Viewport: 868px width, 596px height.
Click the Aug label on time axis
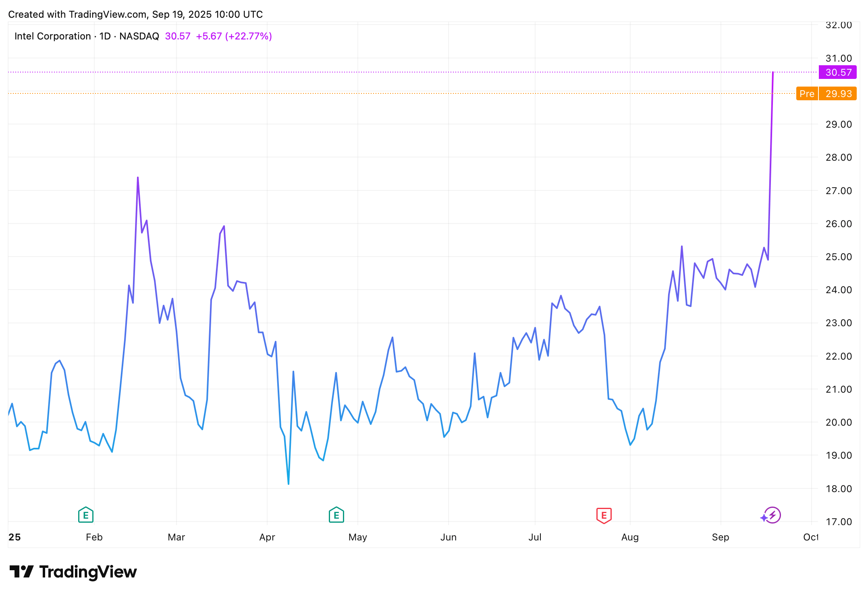click(x=630, y=537)
